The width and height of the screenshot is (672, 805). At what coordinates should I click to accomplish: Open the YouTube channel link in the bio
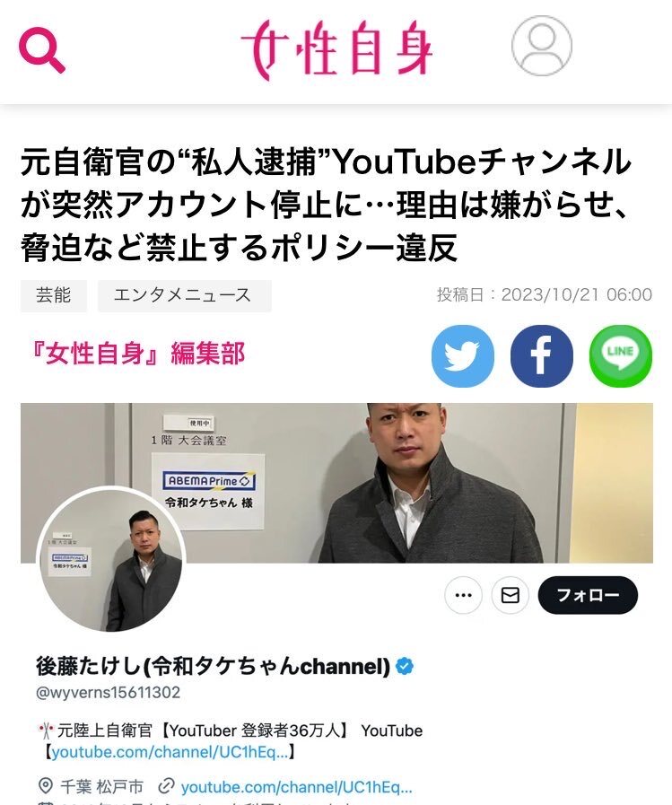click(170, 752)
